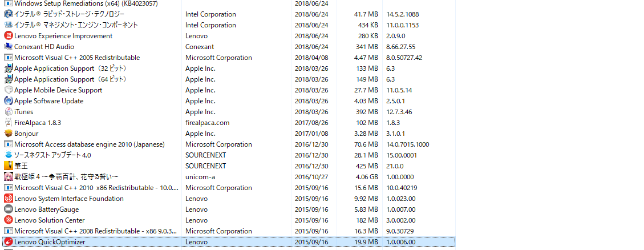The height and width of the screenshot is (250, 644).
Task: Click install date 2017/08/26
Action: (311, 123)
